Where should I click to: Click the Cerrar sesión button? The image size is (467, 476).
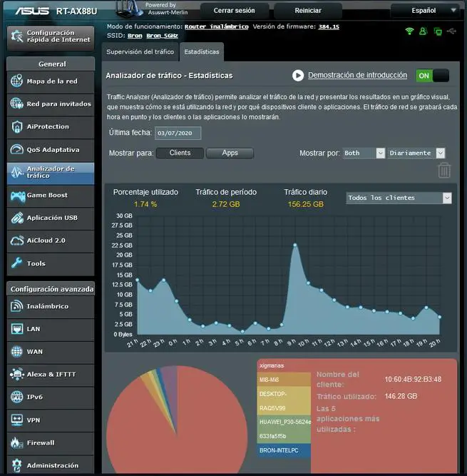(234, 11)
